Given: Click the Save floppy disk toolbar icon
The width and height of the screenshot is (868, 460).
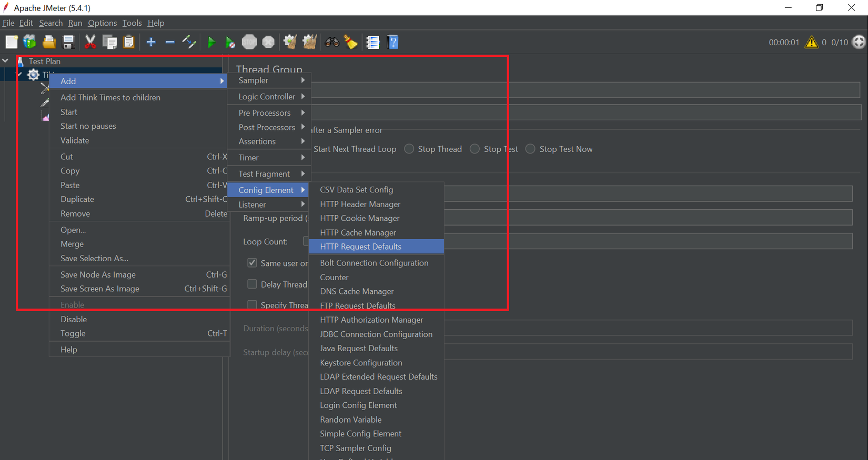Looking at the screenshot, I should pos(68,42).
